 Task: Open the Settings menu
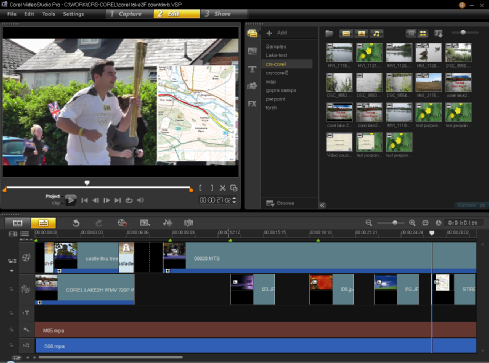click(73, 14)
